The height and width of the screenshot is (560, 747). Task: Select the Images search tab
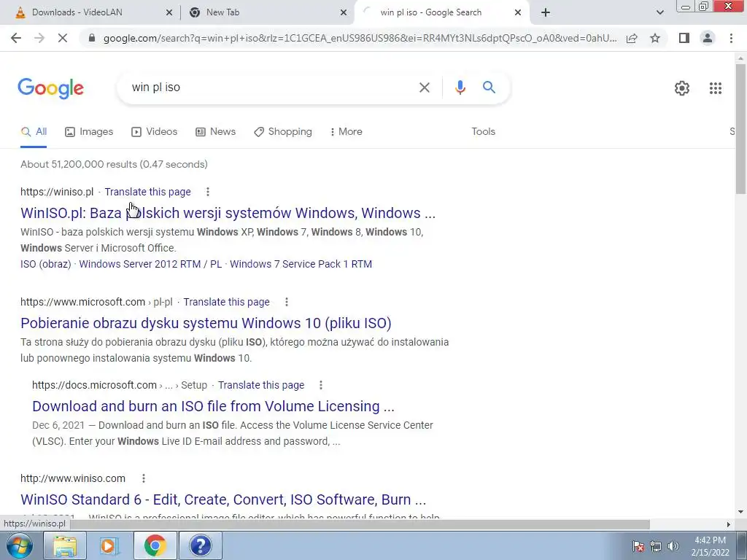coord(89,132)
